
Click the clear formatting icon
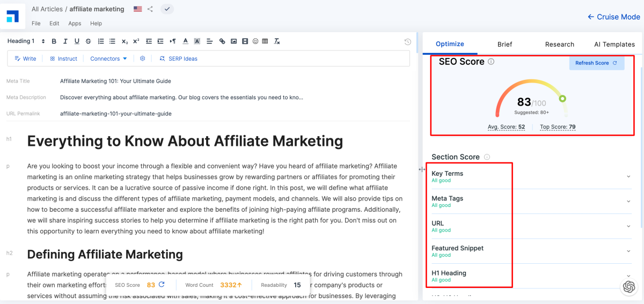[x=277, y=41]
